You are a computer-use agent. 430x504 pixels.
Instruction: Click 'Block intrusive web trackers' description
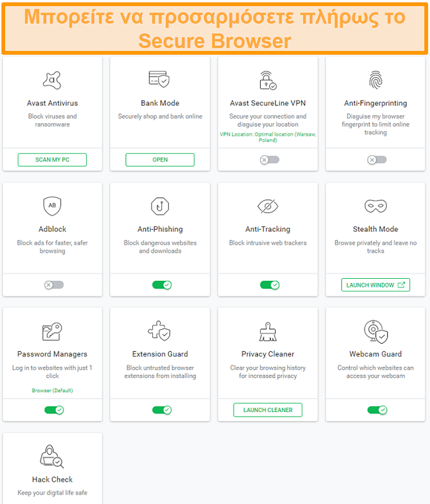point(268,243)
